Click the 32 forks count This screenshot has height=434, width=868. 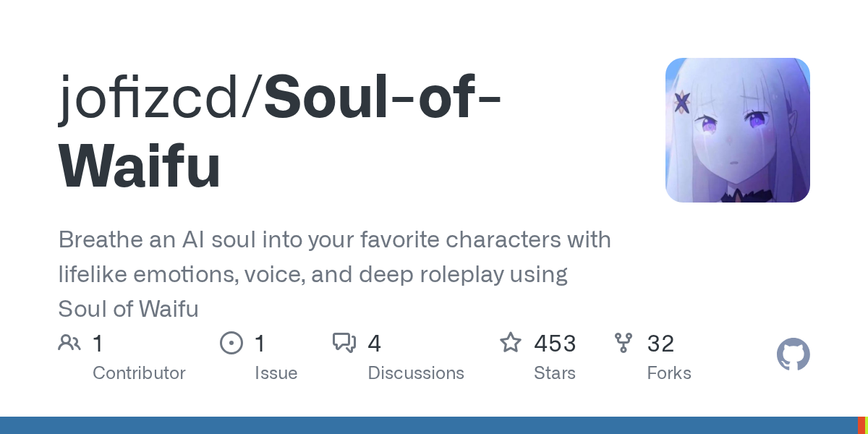pos(660,343)
